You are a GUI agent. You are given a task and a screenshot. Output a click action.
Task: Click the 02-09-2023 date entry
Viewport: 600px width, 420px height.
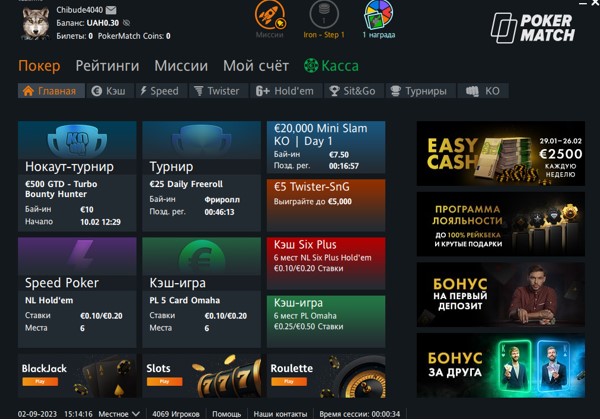click(37, 414)
